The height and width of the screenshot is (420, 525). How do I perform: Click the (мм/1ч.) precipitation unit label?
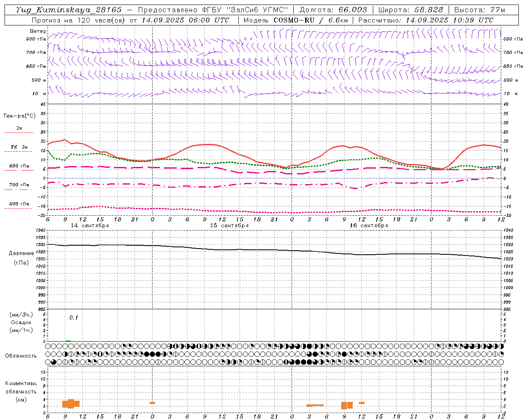click(21, 330)
